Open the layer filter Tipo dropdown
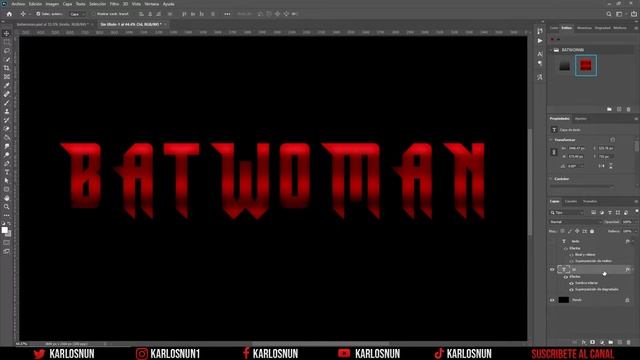The image size is (640, 360). pos(567,213)
